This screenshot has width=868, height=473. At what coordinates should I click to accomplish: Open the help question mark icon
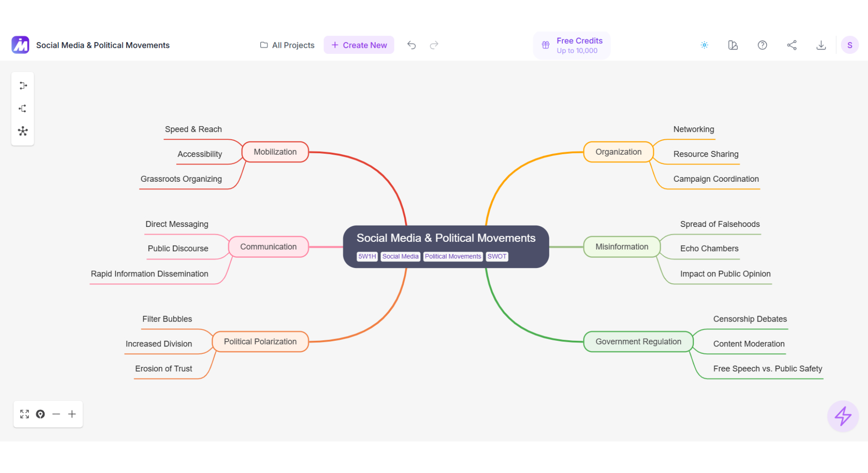click(762, 45)
